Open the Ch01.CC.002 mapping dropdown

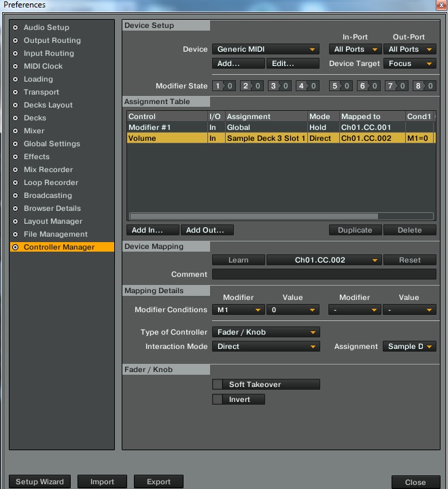coord(324,260)
